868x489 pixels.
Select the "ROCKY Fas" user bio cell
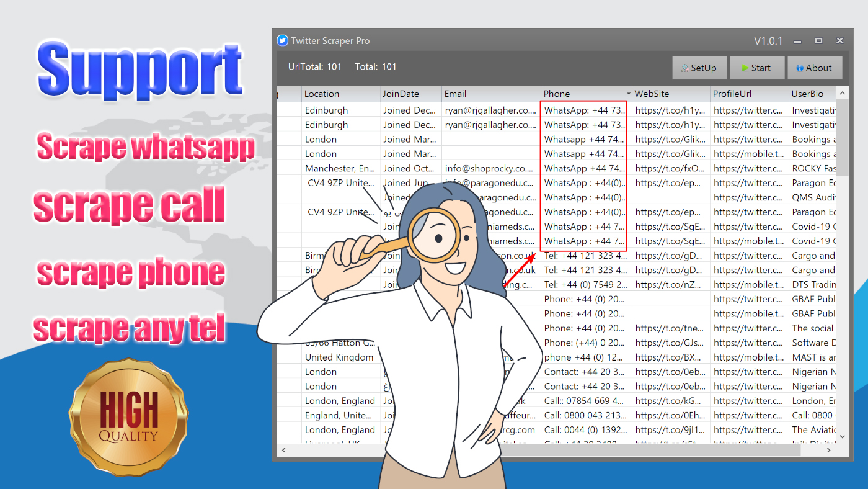click(x=812, y=168)
